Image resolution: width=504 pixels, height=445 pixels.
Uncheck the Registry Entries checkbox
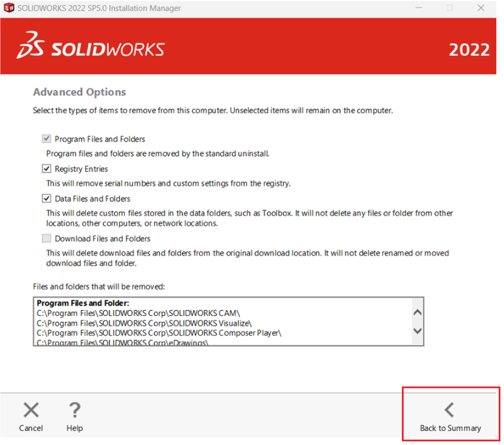(x=46, y=169)
